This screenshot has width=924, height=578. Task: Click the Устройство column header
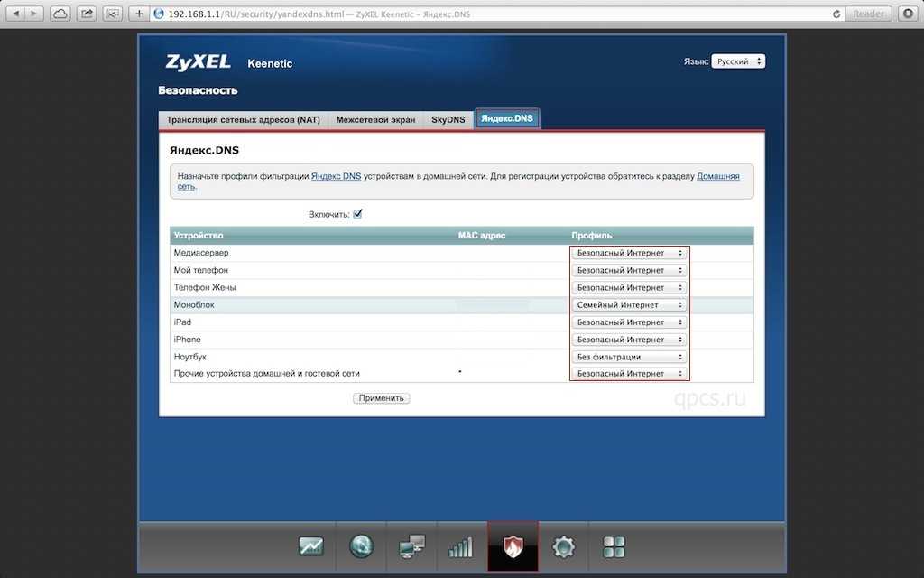pyautogui.click(x=198, y=236)
